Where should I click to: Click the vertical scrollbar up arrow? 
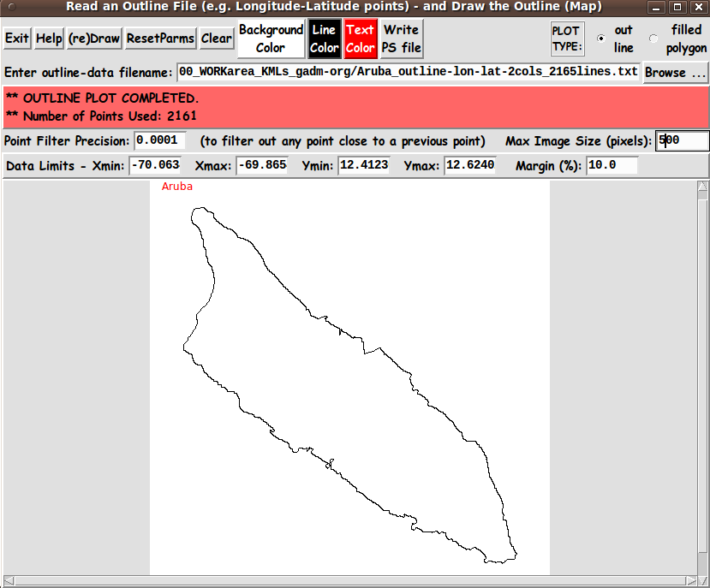703,186
